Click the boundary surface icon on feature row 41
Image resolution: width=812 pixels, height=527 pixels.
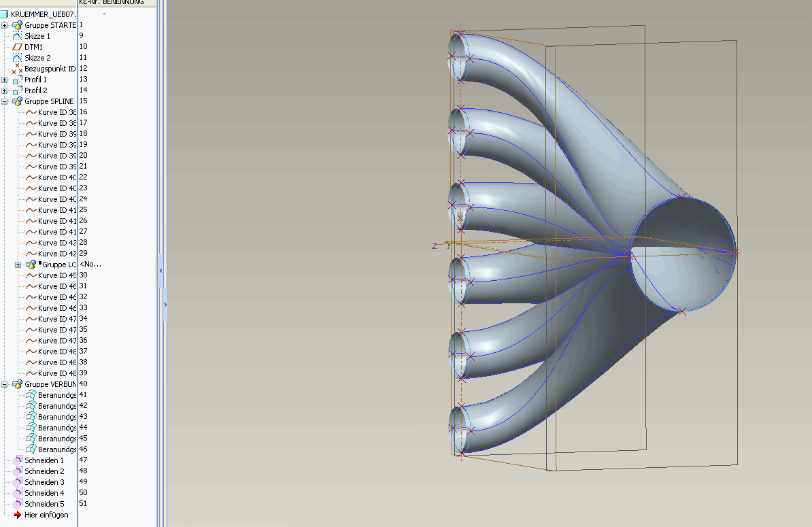[x=31, y=395]
